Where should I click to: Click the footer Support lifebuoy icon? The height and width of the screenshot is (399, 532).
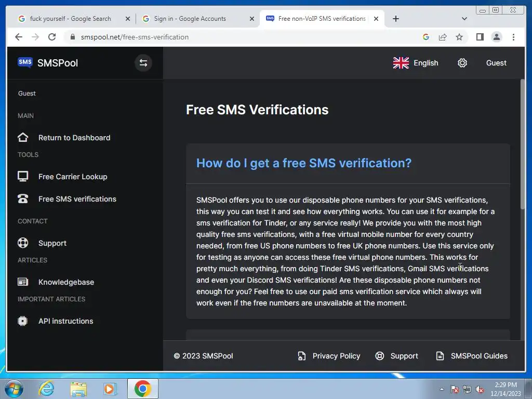coord(380,356)
